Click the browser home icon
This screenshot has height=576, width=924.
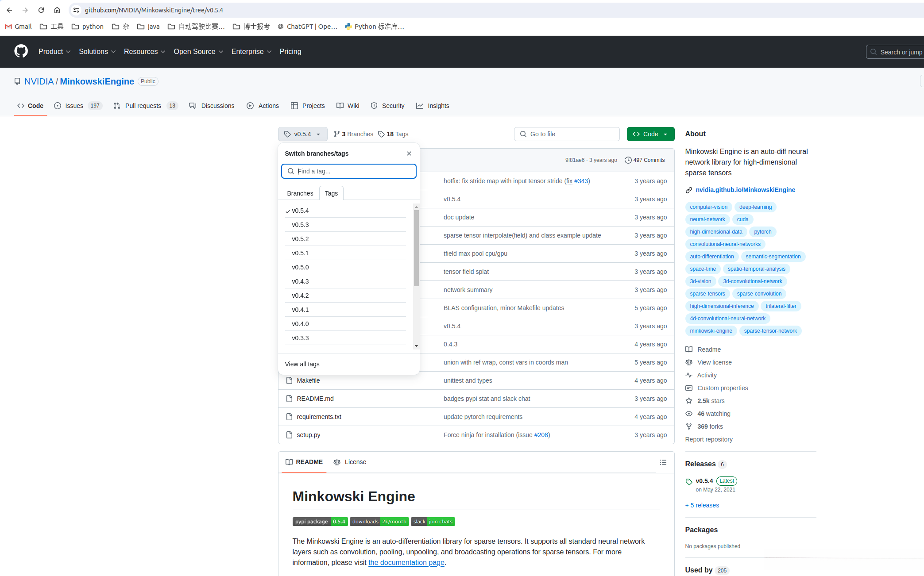coord(57,10)
